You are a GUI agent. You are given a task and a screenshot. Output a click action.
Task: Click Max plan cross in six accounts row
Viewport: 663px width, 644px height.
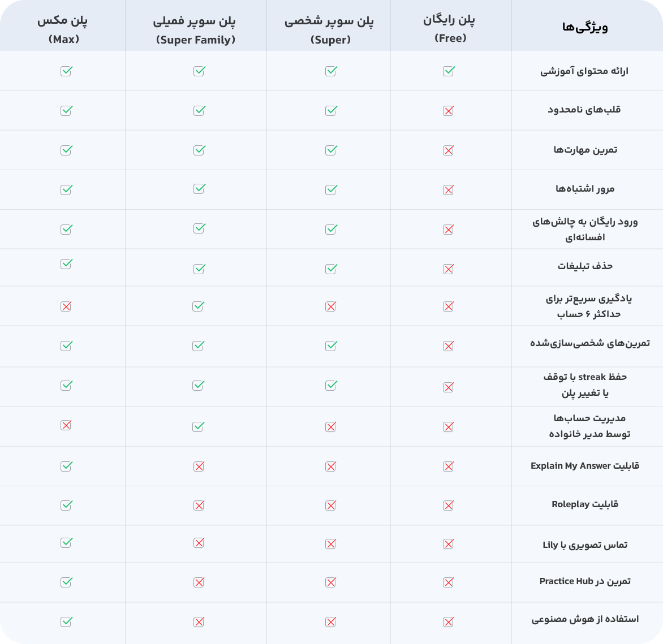pos(66,306)
